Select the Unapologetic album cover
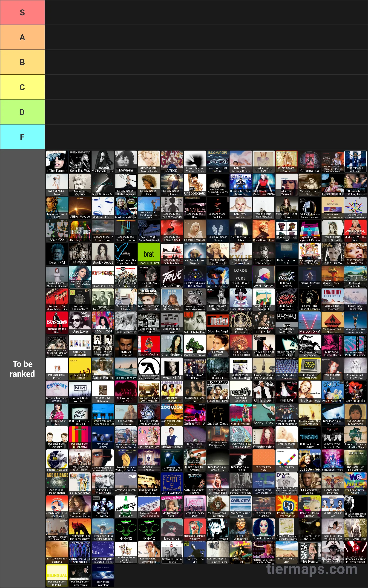Viewport: 368px width, 588px height. 195,185
